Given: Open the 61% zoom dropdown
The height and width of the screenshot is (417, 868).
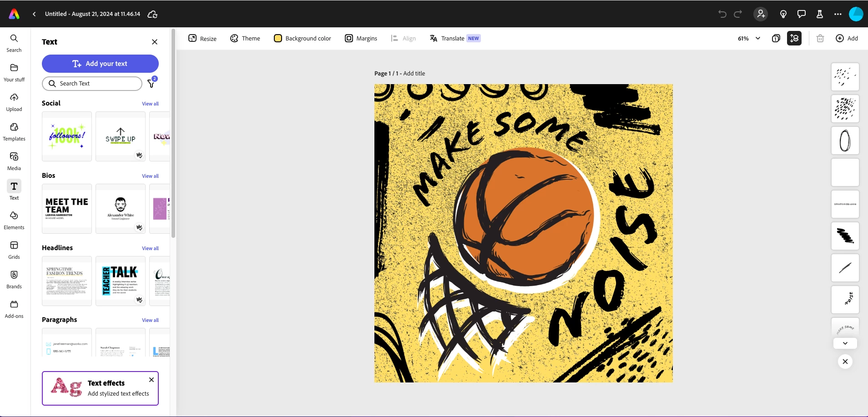Looking at the screenshot, I should [x=749, y=39].
